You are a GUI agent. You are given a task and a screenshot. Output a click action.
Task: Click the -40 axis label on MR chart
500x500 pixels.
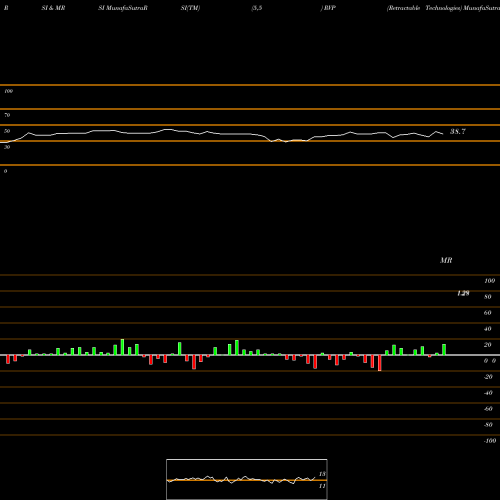(488, 393)
